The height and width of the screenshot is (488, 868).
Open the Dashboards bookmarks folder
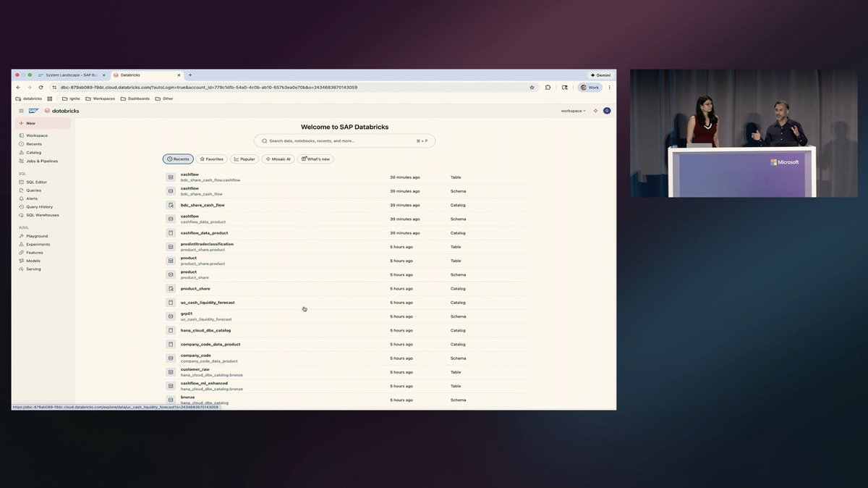135,98
